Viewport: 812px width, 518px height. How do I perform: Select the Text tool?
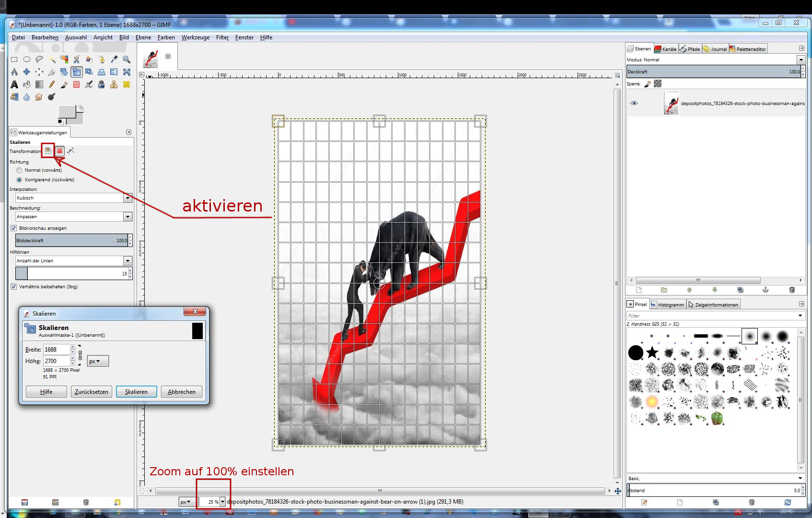click(14, 84)
